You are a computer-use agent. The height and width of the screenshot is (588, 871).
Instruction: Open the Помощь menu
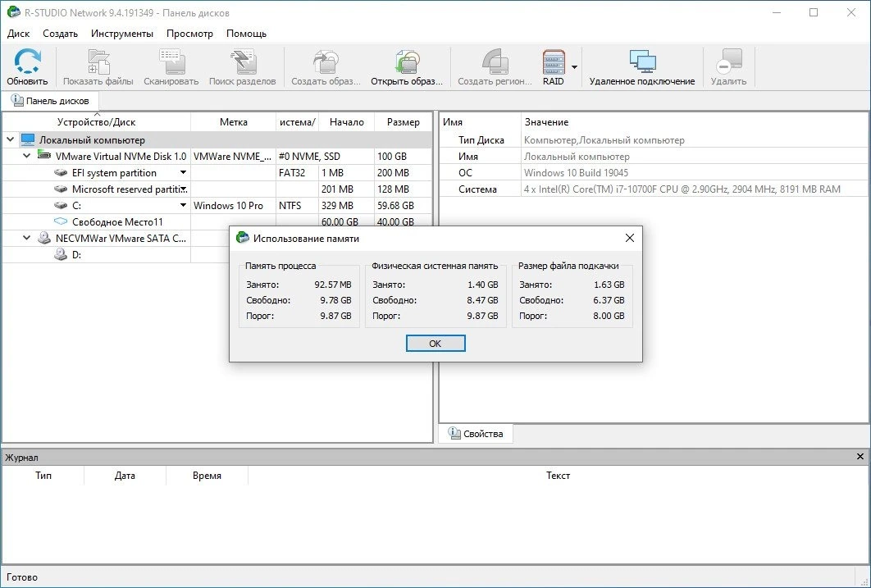[x=246, y=34]
